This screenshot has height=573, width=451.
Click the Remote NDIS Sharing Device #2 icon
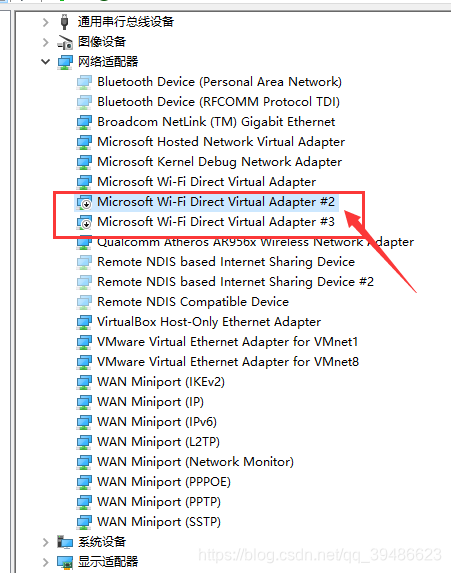pos(84,282)
